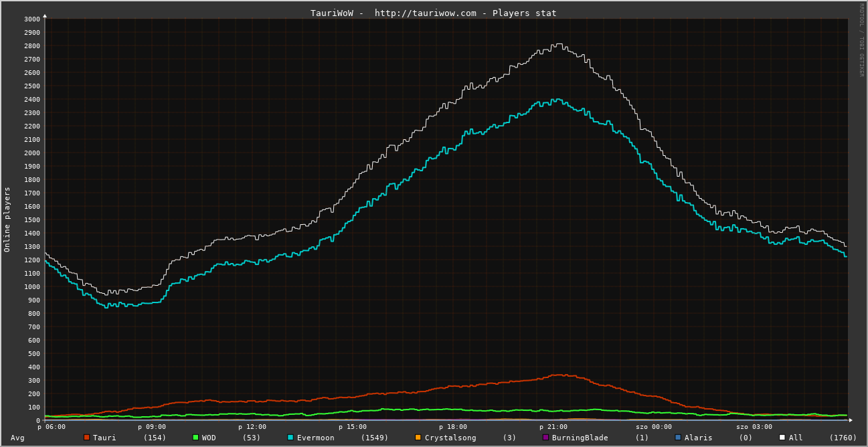Click the All average value 1760
Screen dimensions: 868x447
coord(843,438)
